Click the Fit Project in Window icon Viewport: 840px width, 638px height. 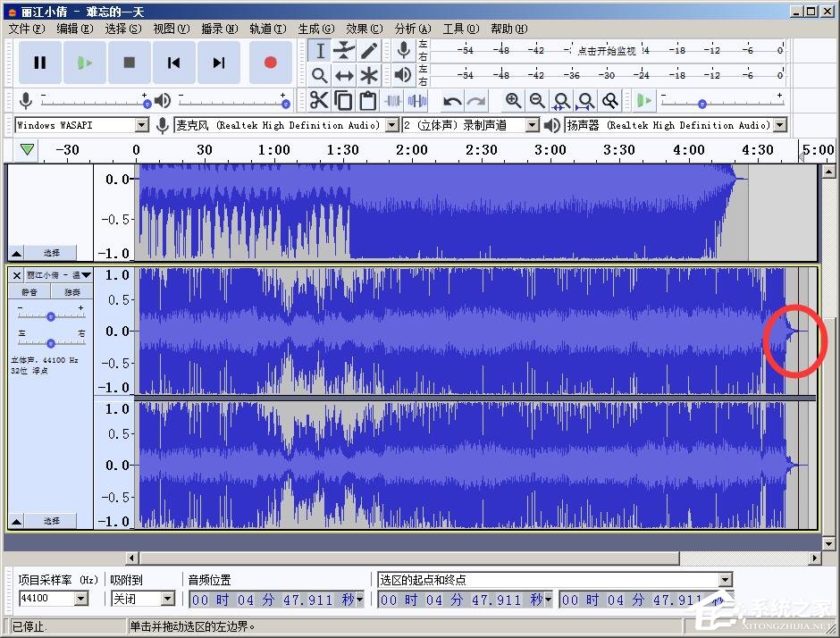pos(584,100)
